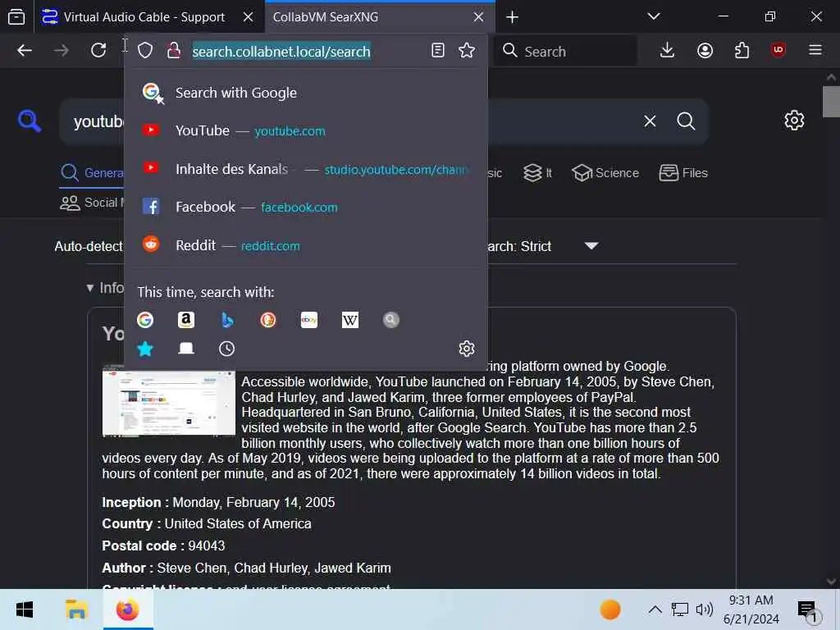List all tabs dropdown
The width and height of the screenshot is (840, 630).
654,16
